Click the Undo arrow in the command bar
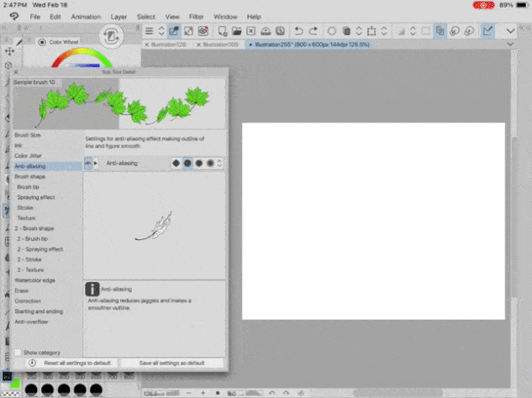Image resolution: width=532 pixels, height=398 pixels. (298, 31)
